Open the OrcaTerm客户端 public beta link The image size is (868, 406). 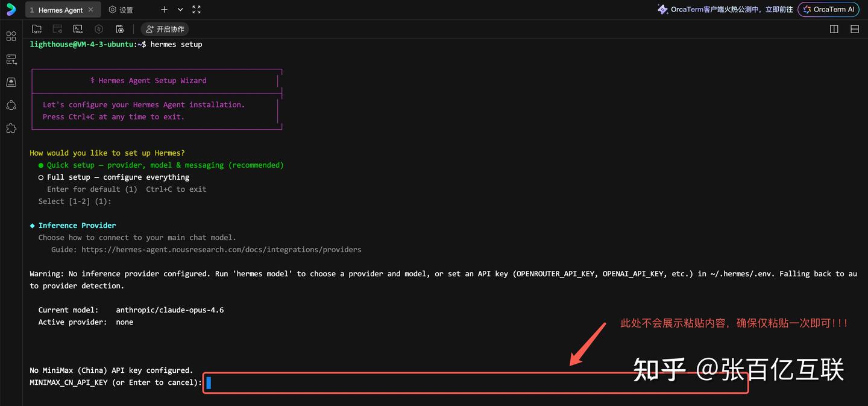725,10
